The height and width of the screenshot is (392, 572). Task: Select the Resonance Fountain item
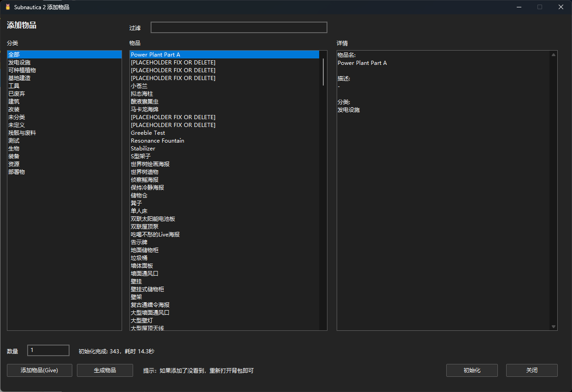coord(224,140)
